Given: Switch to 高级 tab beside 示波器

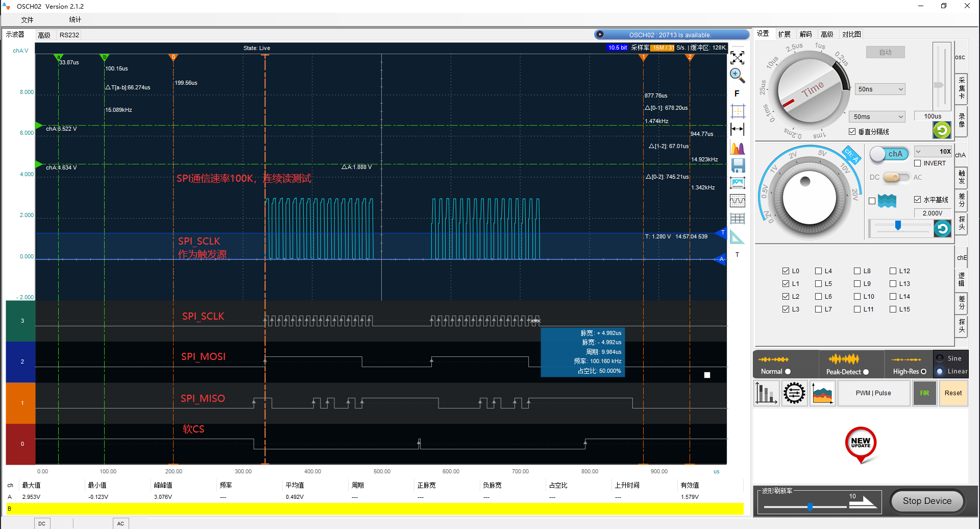Looking at the screenshot, I should [44, 35].
